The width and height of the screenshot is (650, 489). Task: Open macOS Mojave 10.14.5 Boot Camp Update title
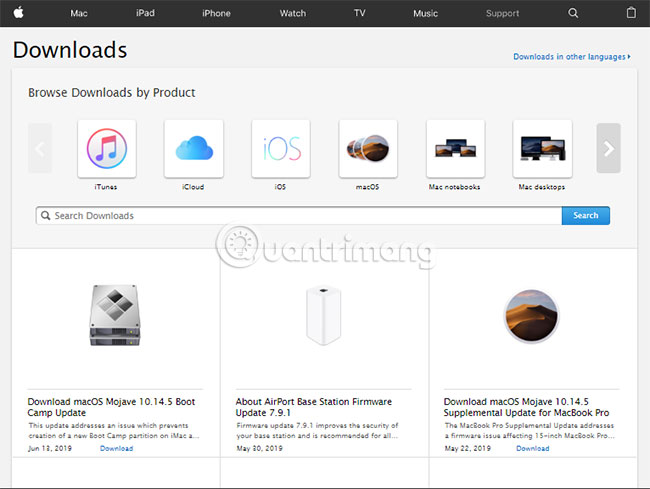pyautogui.click(x=111, y=407)
